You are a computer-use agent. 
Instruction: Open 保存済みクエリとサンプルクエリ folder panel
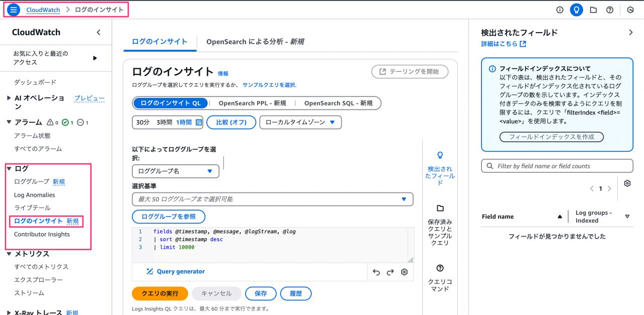click(440, 226)
